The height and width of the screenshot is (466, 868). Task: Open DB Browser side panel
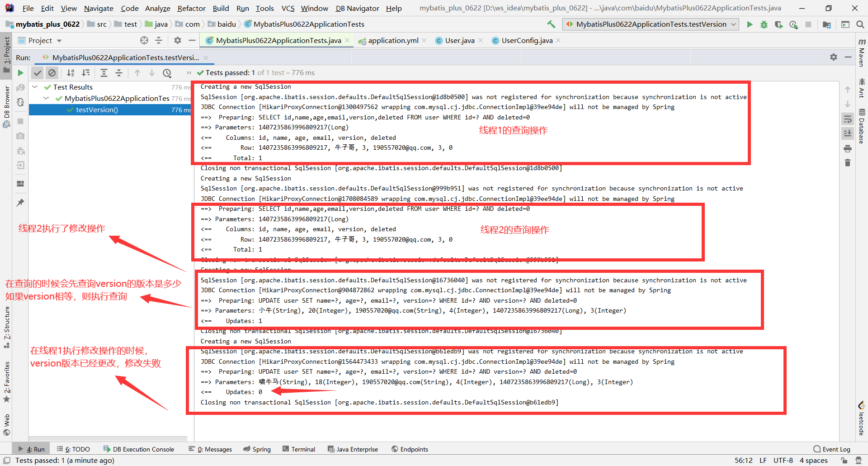point(7,107)
